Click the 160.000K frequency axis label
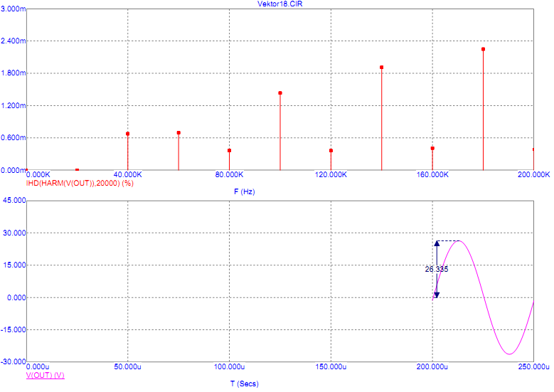The width and height of the screenshot is (554, 392). point(432,174)
